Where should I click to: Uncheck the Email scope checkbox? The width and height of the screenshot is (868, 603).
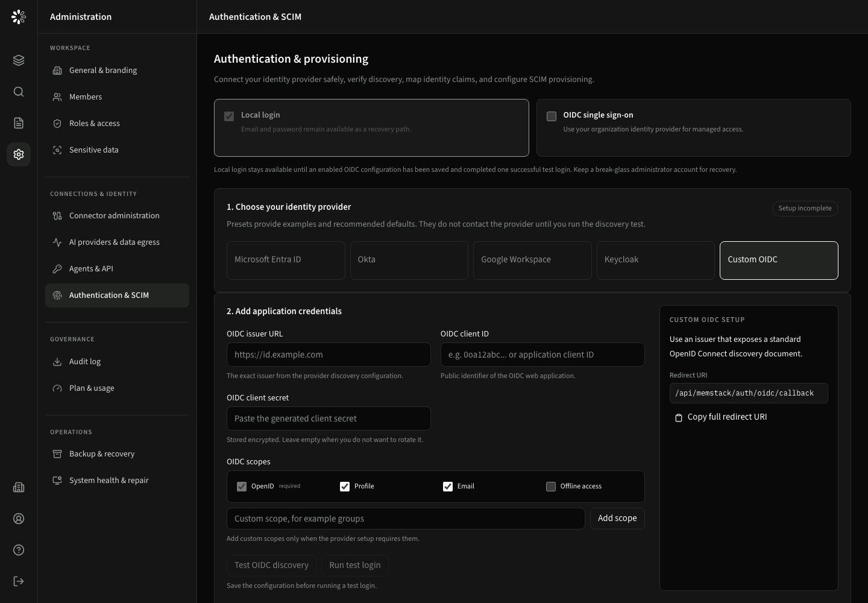click(448, 487)
